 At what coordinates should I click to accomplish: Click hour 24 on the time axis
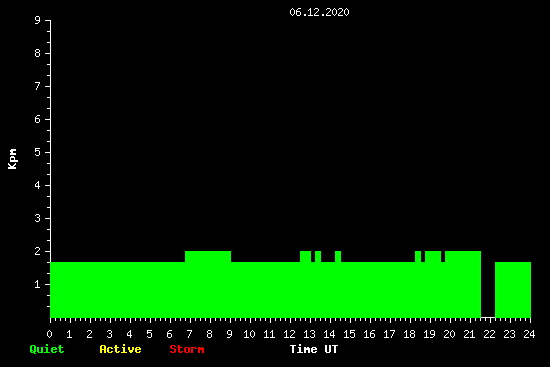point(529,334)
